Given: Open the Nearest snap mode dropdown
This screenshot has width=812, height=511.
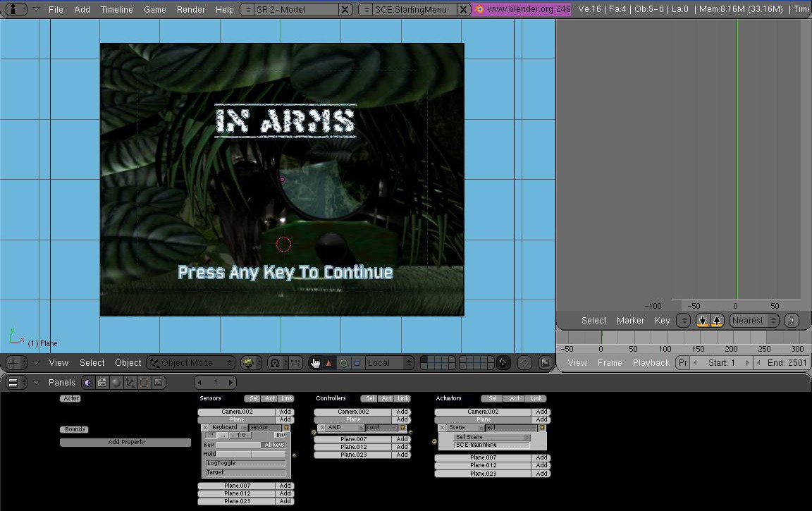Looking at the screenshot, I should coord(754,321).
